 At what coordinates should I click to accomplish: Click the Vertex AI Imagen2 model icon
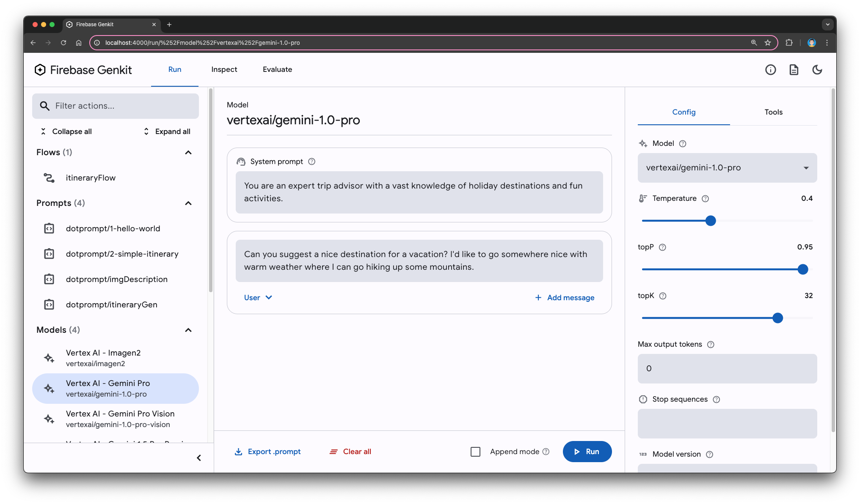[x=50, y=358]
